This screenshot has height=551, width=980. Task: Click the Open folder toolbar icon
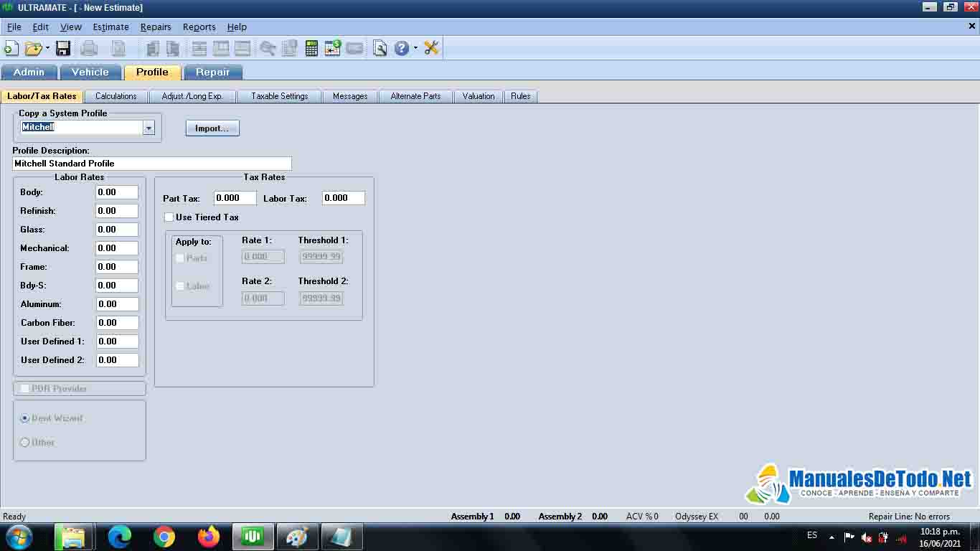tap(33, 48)
